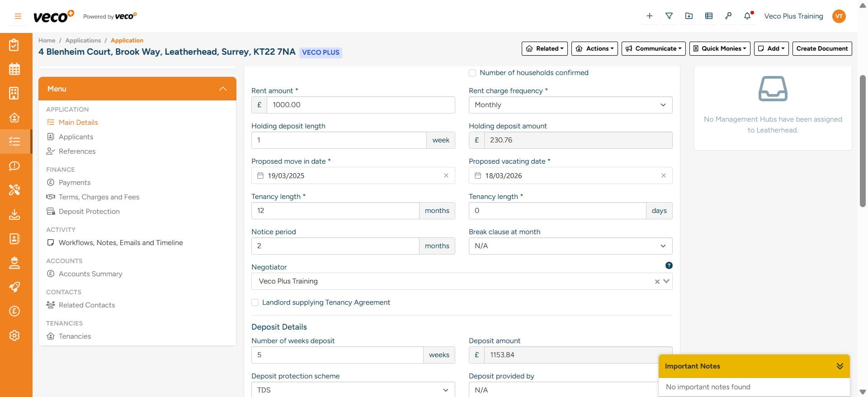The width and height of the screenshot is (868, 397).
Task: Open notifications bell
Action: click(748, 16)
